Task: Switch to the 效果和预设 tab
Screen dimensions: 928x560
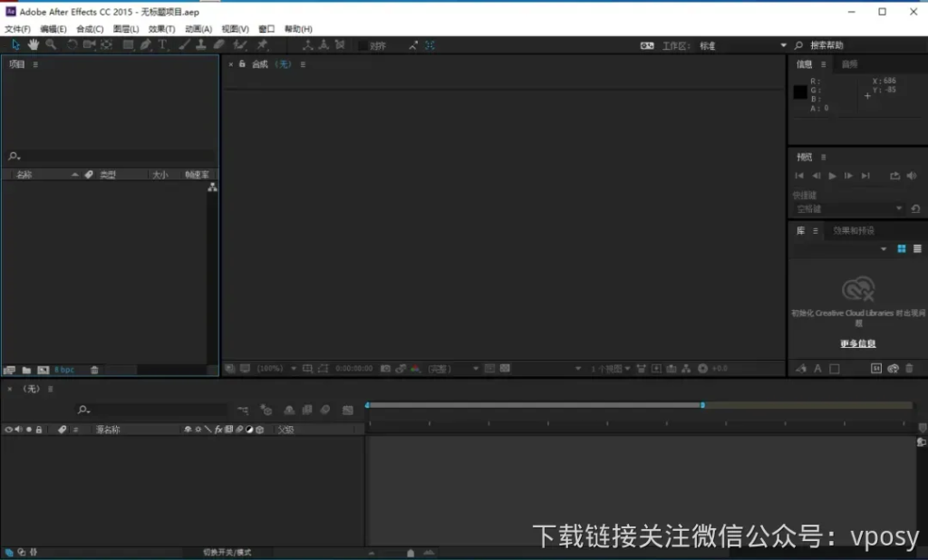Action: (854, 231)
